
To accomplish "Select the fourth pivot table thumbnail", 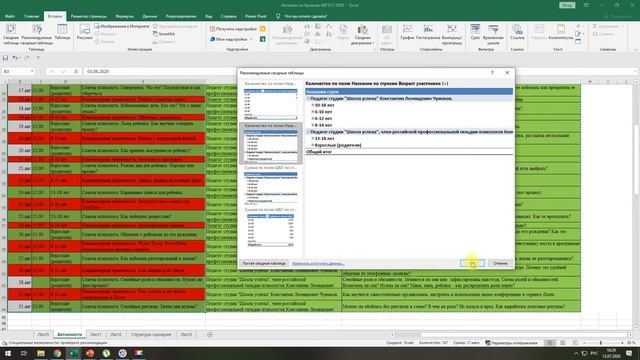I will (x=271, y=227).
